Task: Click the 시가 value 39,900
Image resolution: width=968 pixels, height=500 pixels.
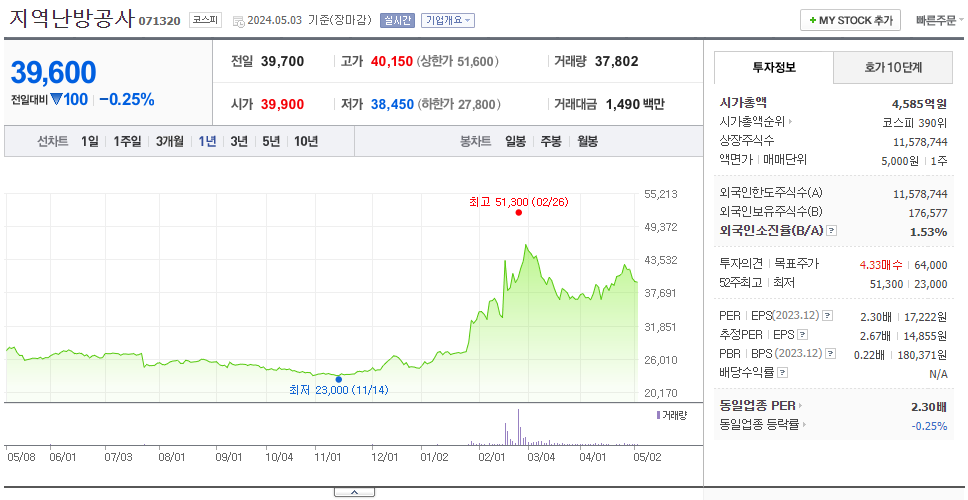Action: (282, 104)
